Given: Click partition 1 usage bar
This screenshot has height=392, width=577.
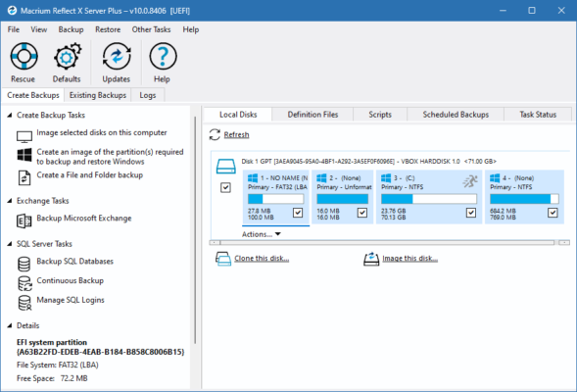Looking at the screenshot, I should click(275, 199).
